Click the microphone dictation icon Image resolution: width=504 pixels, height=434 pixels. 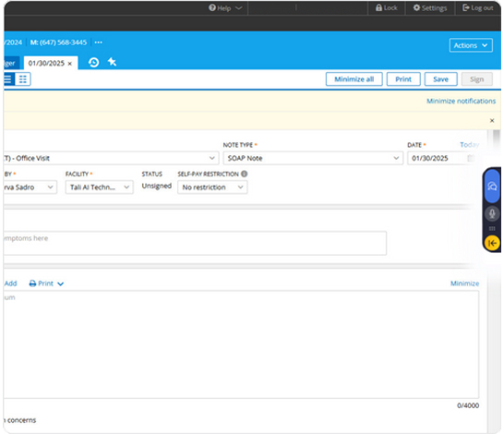click(x=492, y=213)
